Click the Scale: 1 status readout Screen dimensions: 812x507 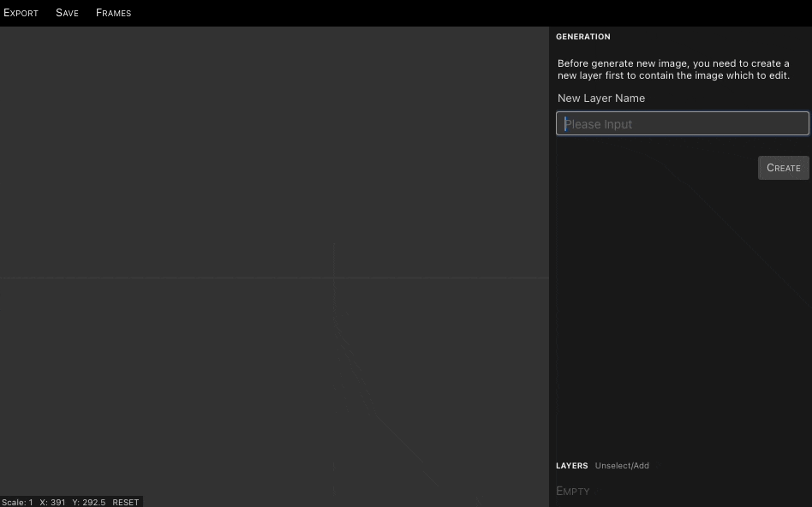(17, 502)
